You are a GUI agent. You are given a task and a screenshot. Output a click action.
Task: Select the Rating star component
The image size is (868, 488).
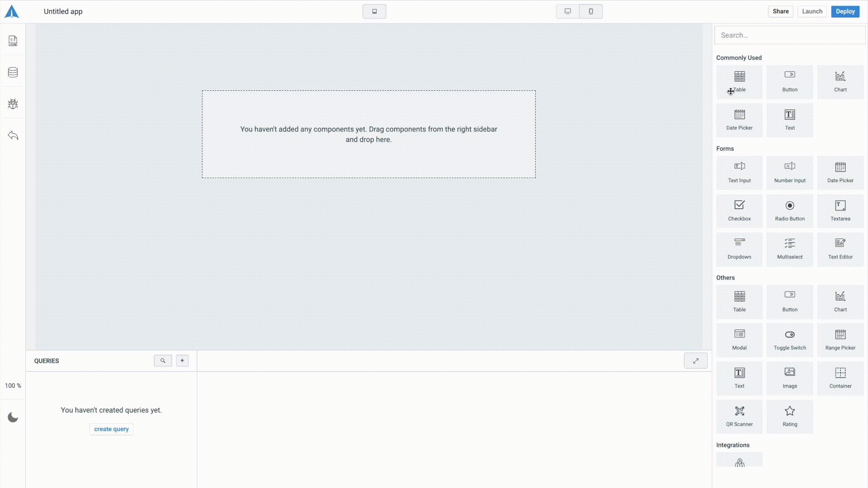(x=790, y=416)
